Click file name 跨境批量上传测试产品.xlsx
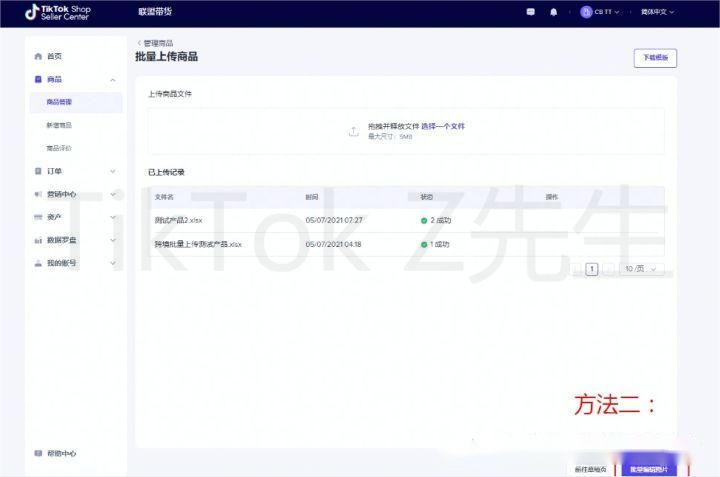 (x=198, y=244)
